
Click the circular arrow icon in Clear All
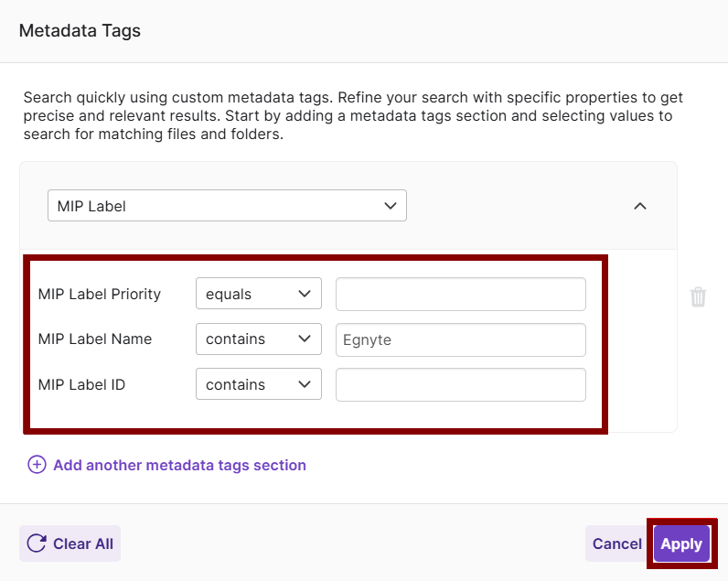click(37, 543)
